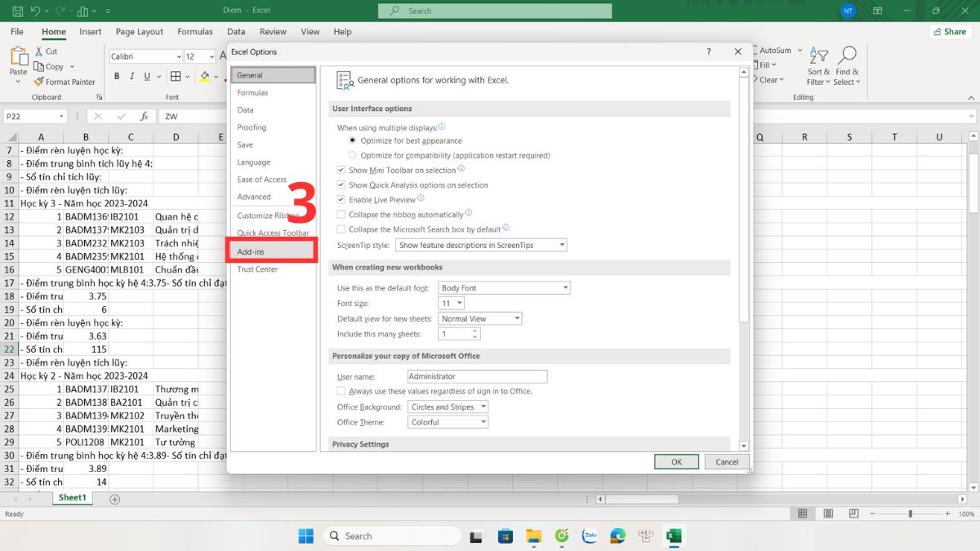Enable Collapse the Microsoft Search box checkbox
Image resolution: width=980 pixels, height=551 pixels.
point(341,229)
